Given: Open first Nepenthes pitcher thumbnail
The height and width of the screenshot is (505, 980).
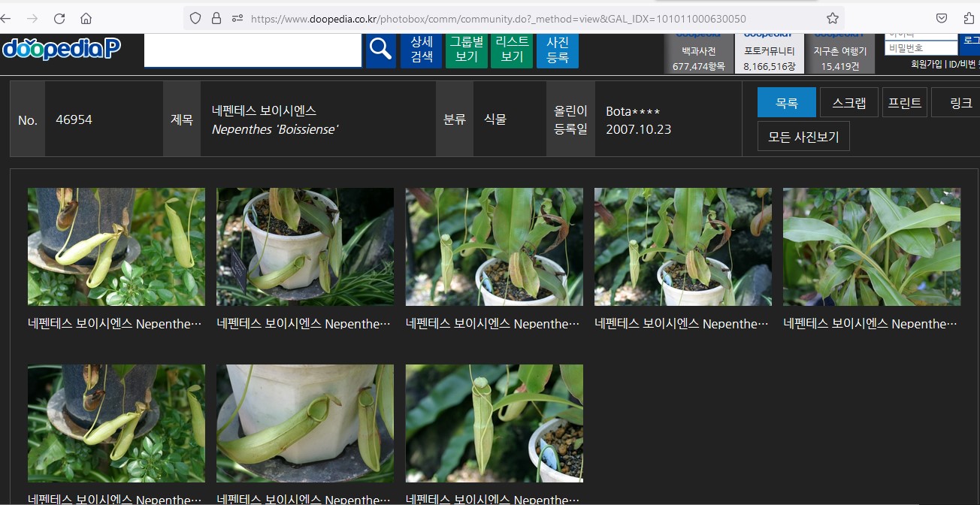Looking at the screenshot, I should click(116, 246).
